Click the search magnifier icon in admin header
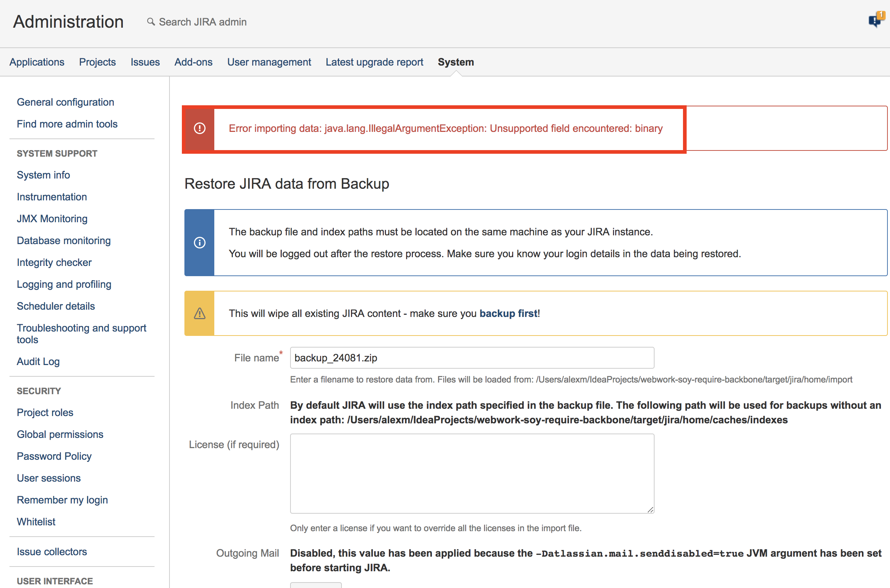Screen dimensions: 890x588 [x=151, y=22]
